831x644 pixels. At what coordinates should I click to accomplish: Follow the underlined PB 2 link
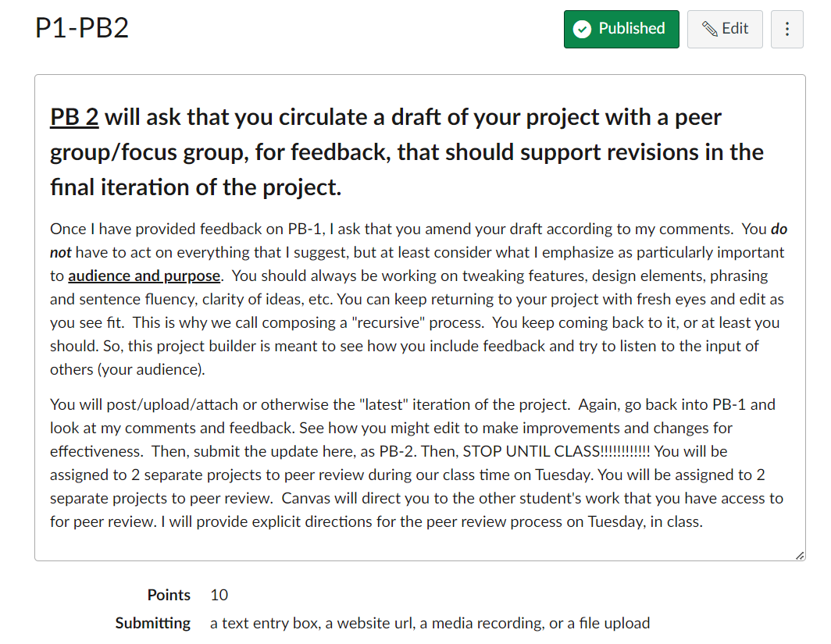pyautogui.click(x=74, y=117)
